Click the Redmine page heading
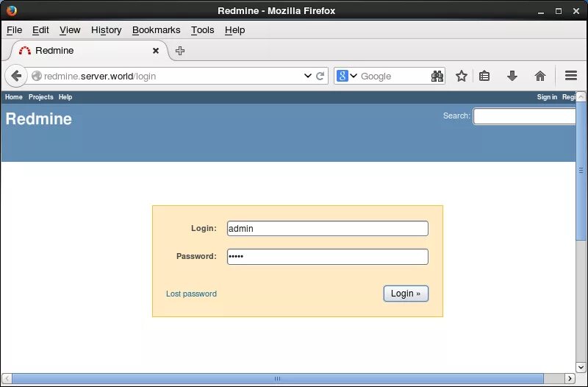This screenshot has height=387, width=588. [x=39, y=119]
